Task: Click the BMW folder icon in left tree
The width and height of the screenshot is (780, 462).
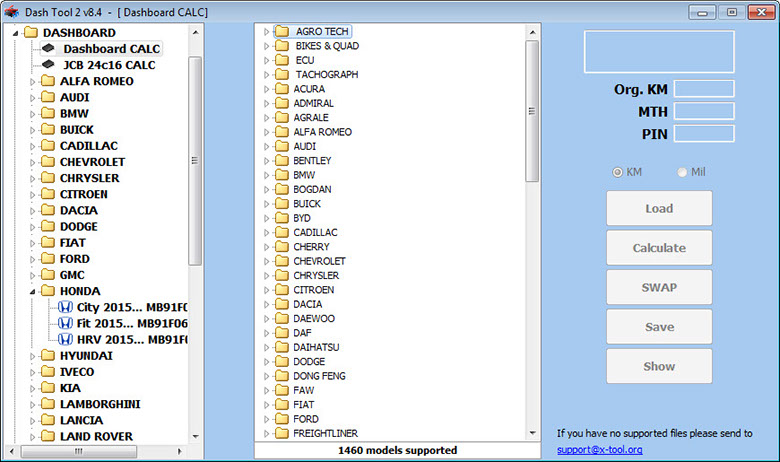Action: pyautogui.click(x=48, y=114)
